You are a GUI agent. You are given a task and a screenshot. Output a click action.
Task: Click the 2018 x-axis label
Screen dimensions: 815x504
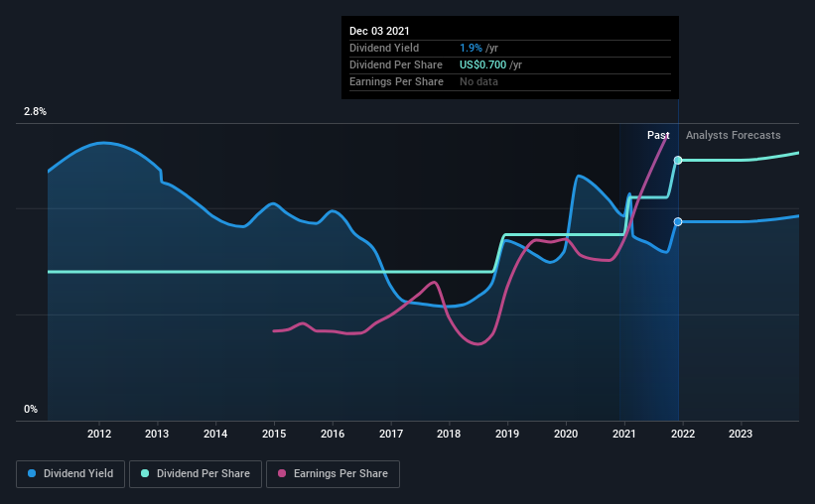point(449,434)
